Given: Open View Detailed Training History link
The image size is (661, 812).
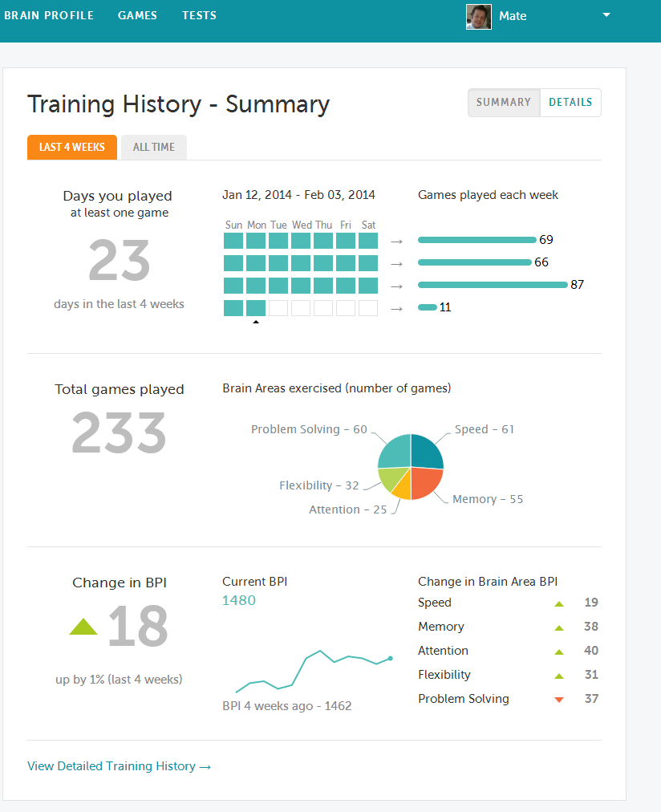Looking at the screenshot, I should [x=119, y=766].
